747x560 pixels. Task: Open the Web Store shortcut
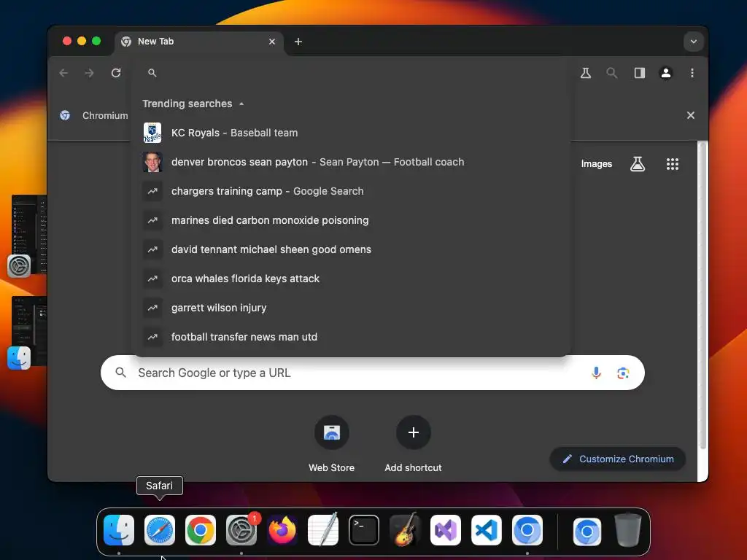(x=332, y=443)
